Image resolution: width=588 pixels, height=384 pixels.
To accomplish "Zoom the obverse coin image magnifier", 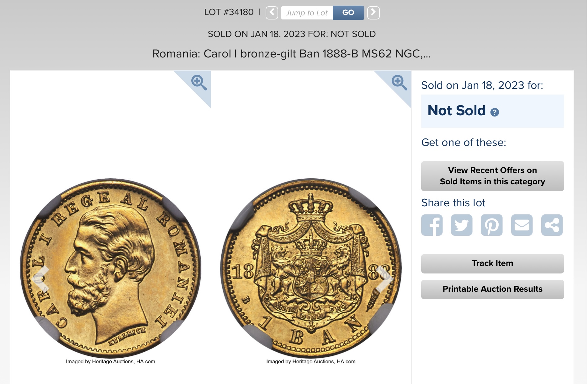I will (199, 83).
